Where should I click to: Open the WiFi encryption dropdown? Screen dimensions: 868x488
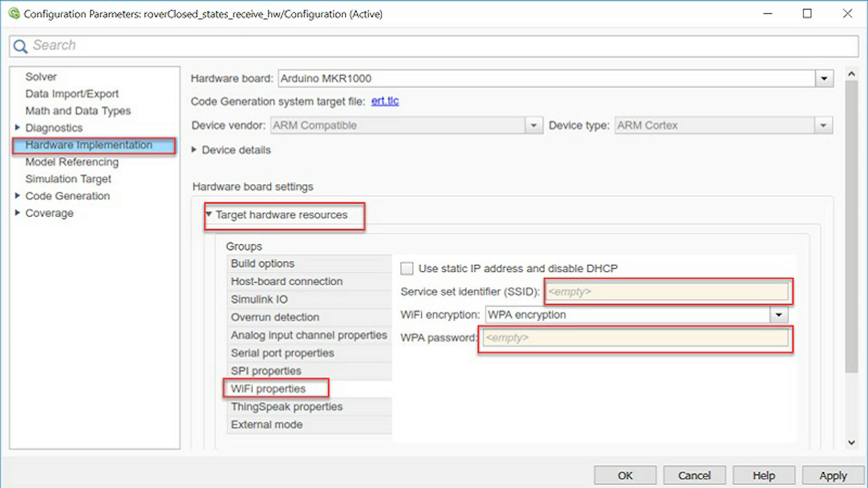(779, 315)
